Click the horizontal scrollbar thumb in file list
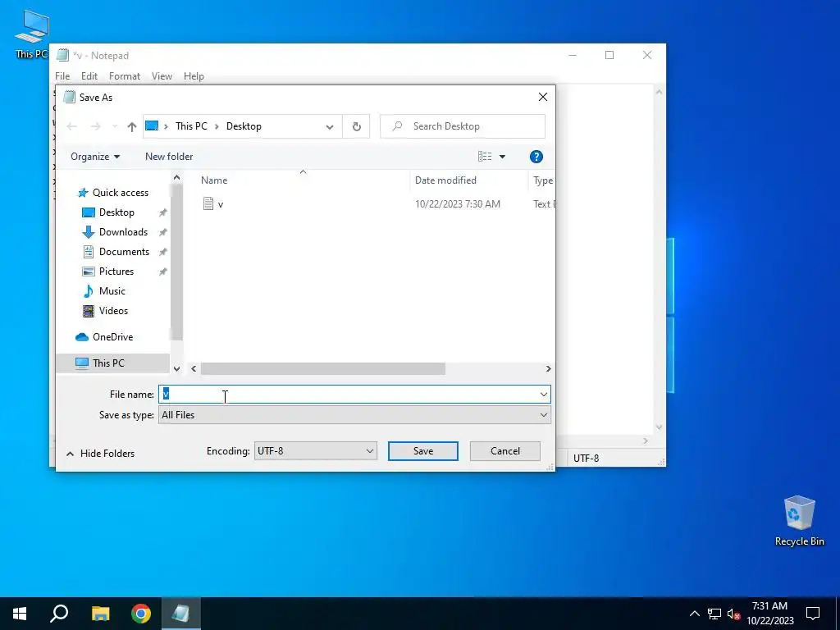 pos(322,368)
